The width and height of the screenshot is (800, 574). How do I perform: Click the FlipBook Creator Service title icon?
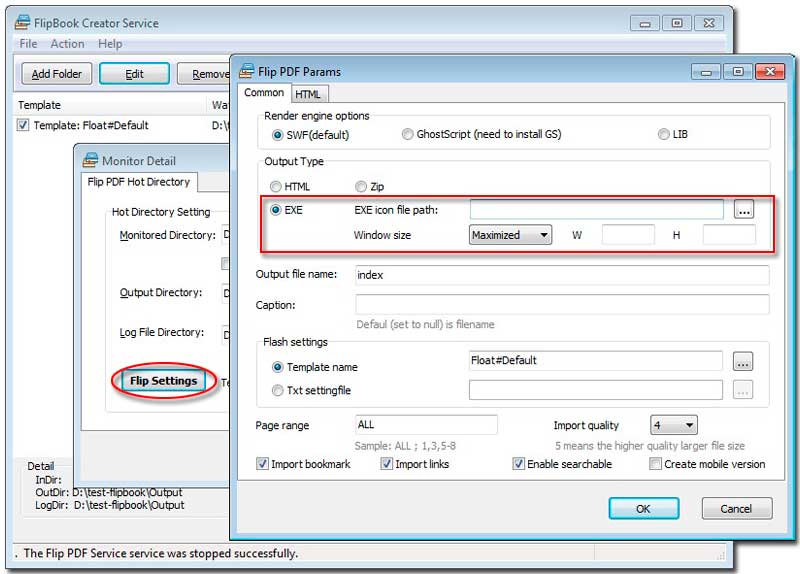pyautogui.click(x=22, y=22)
